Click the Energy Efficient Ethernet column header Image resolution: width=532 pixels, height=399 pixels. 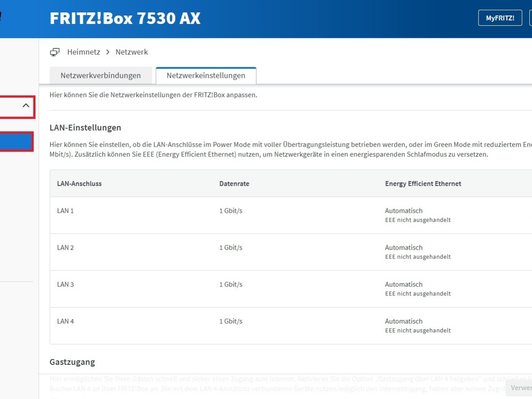[423, 184]
